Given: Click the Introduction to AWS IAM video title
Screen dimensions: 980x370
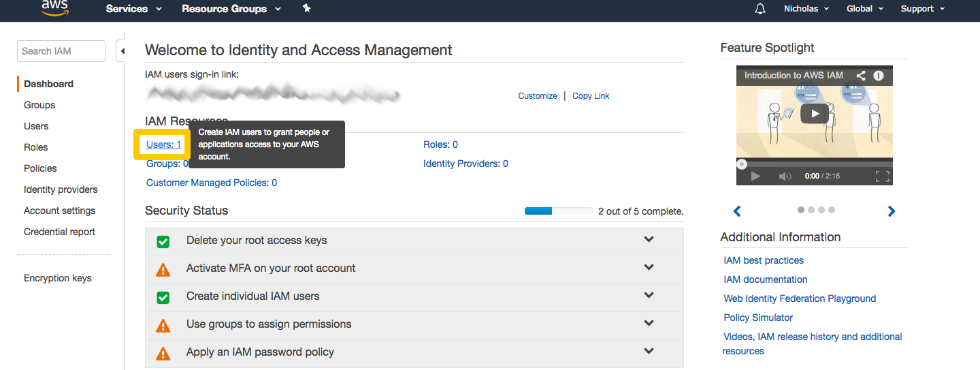Looking at the screenshot, I should pyautogui.click(x=794, y=76).
